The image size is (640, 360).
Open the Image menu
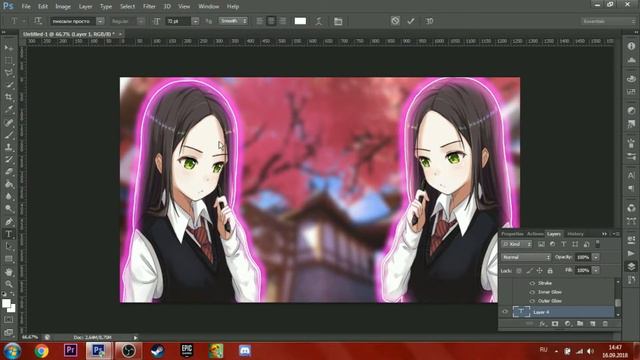point(63,7)
